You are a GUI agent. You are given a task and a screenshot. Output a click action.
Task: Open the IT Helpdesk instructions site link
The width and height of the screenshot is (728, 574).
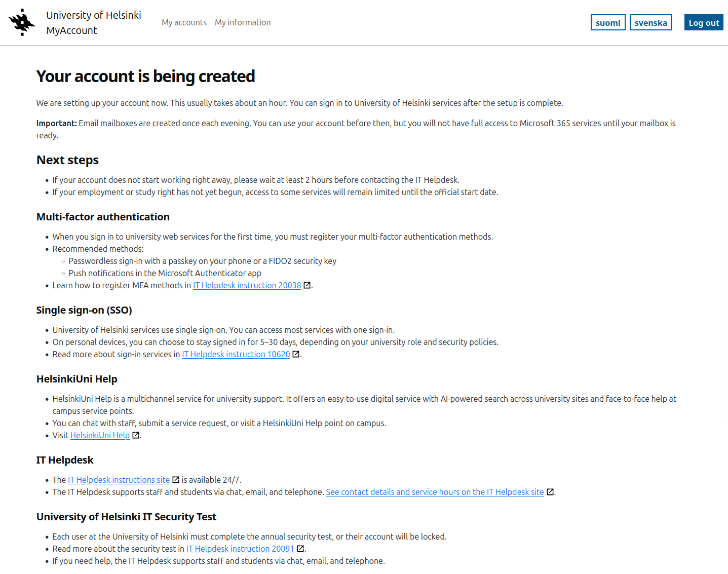point(119,480)
